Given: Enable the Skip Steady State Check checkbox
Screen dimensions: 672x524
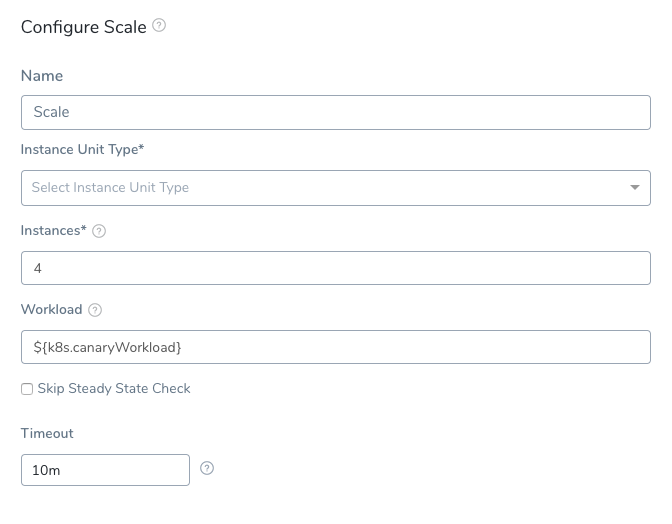Looking at the screenshot, I should click(27, 389).
